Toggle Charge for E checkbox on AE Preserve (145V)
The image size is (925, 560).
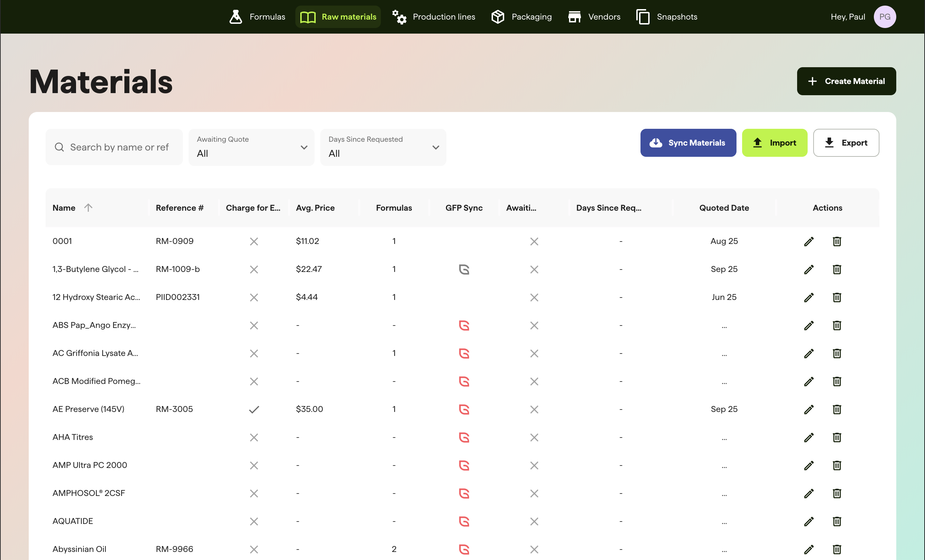[254, 409]
